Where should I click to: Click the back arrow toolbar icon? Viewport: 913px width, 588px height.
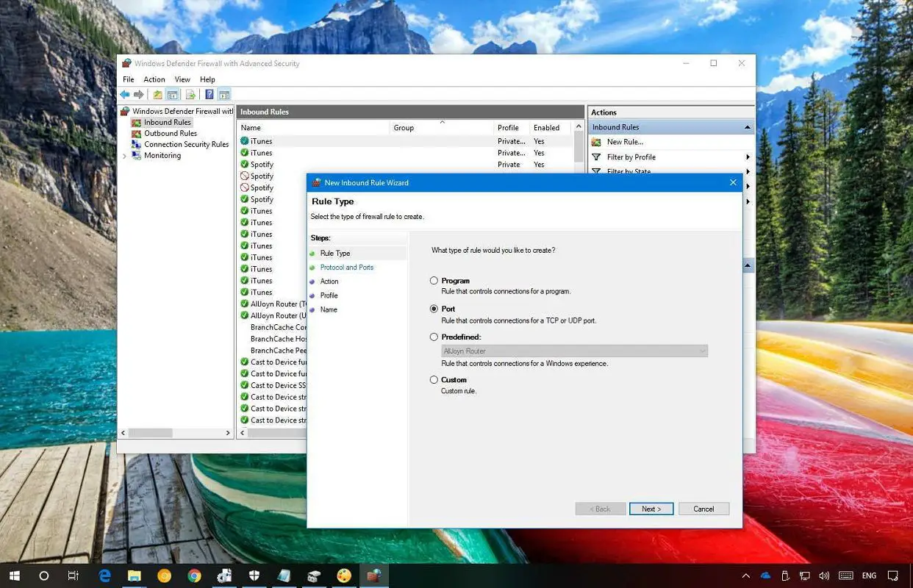[125, 95]
